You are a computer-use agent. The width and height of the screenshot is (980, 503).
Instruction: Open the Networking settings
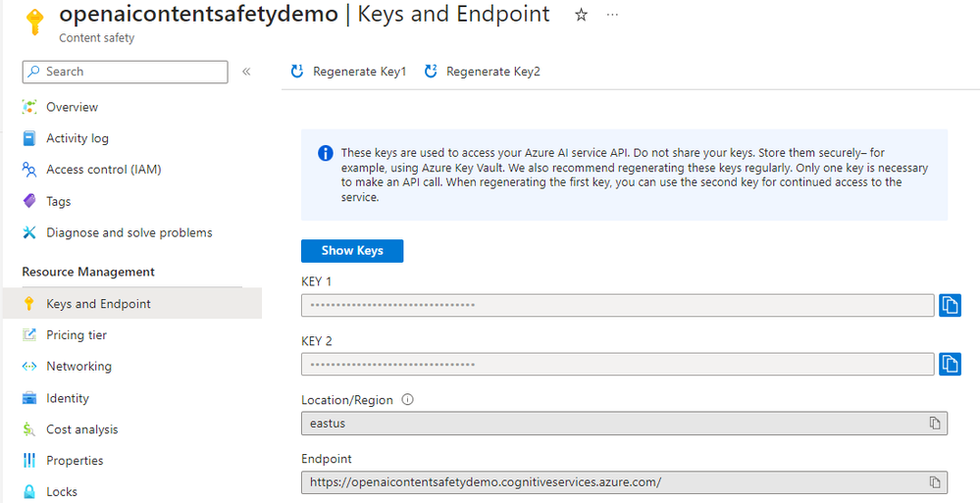78,367
